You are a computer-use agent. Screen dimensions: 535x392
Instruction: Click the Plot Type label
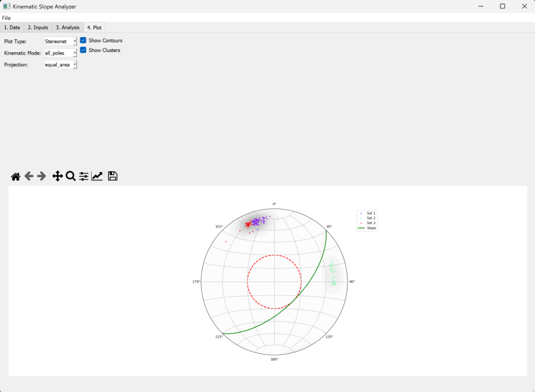(x=15, y=41)
